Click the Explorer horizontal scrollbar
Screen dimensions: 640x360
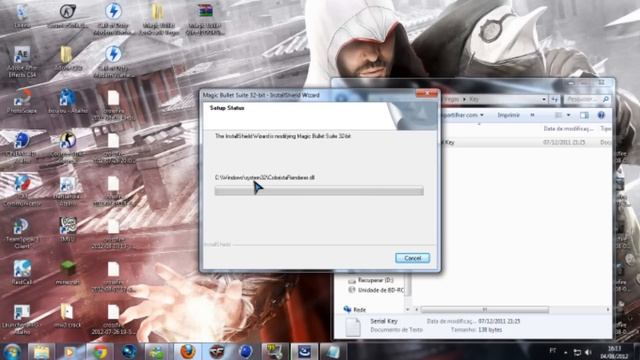tap(484, 309)
